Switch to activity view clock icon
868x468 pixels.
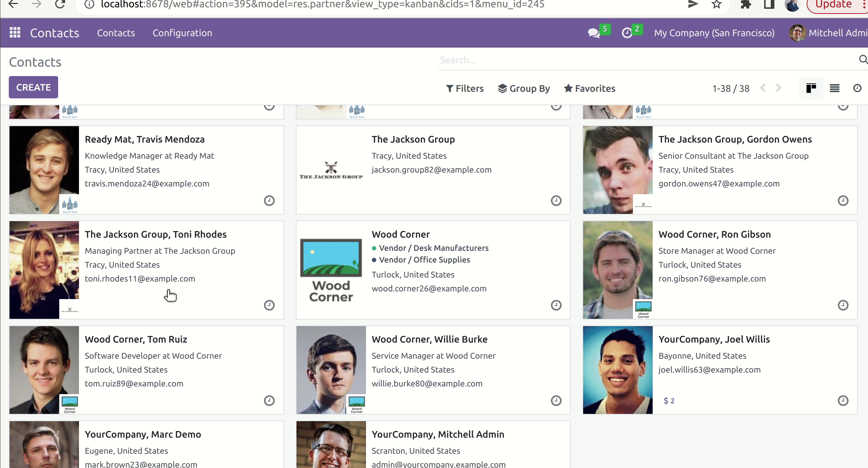pos(857,88)
